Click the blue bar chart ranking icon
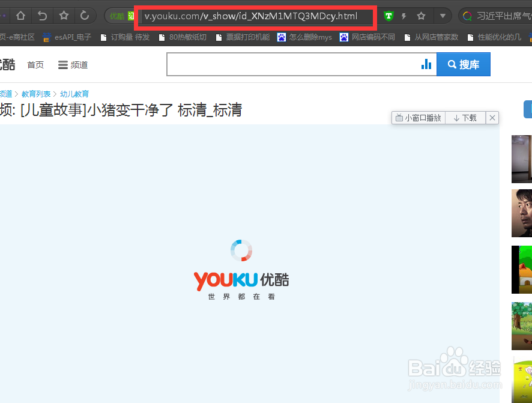The width and height of the screenshot is (532, 403). 426,64
